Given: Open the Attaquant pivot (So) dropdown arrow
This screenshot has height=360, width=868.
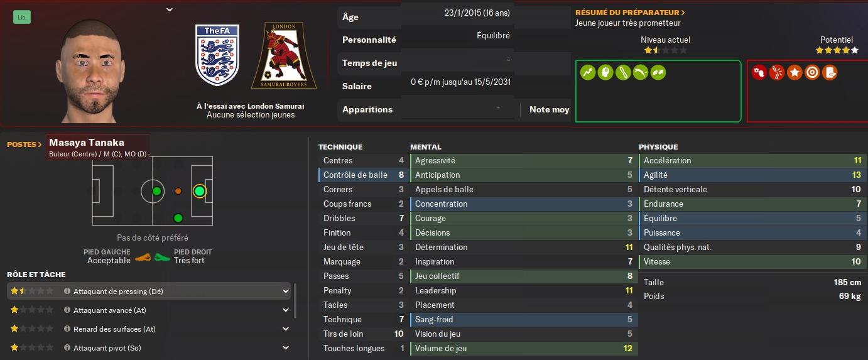Looking at the screenshot, I should (x=286, y=348).
